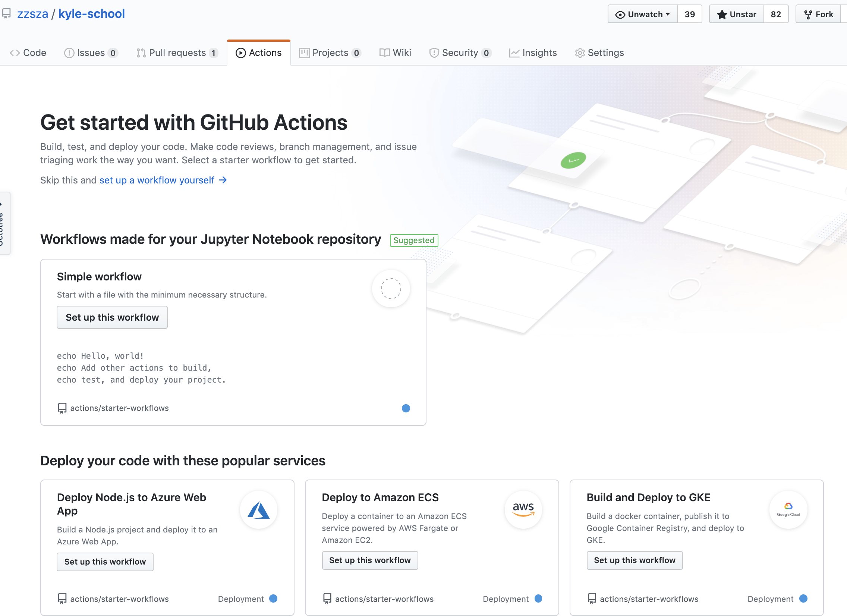Viewport: 847px width, 616px height.
Task: Click the repository icon next to zzsza
Action: tap(6, 14)
